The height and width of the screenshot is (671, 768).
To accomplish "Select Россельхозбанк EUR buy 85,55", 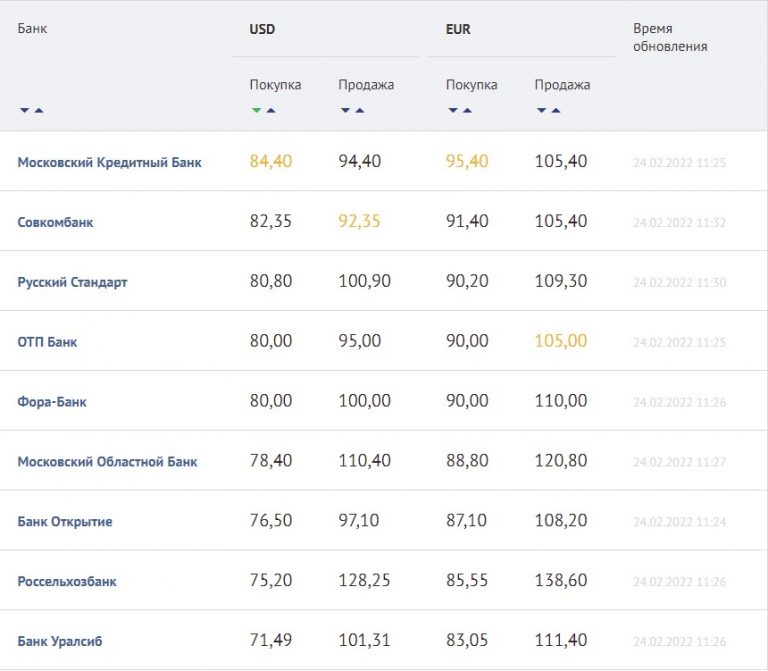I will (x=467, y=580).
